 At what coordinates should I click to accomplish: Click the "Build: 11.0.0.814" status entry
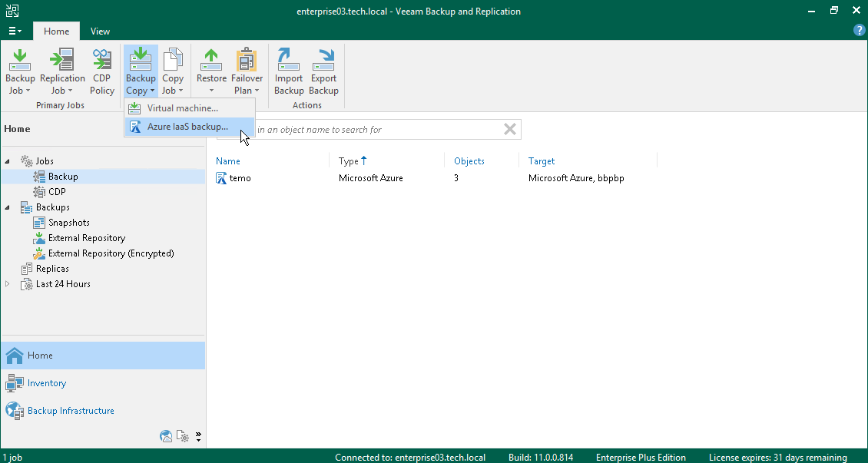coord(540,458)
